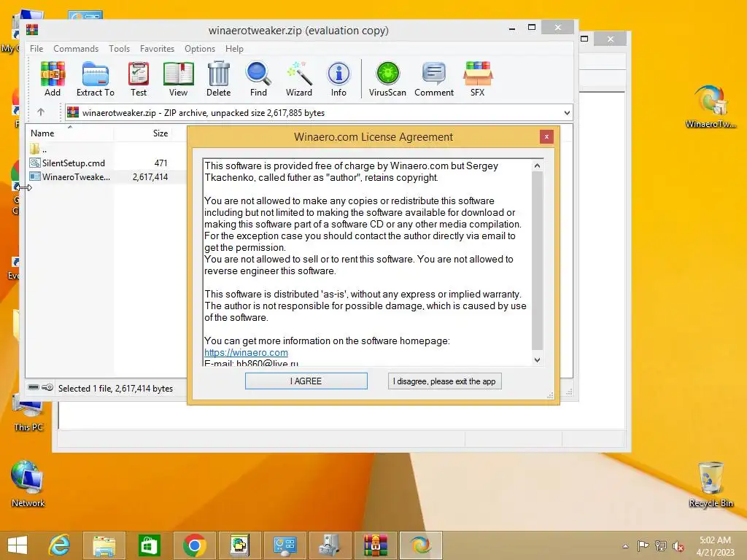The image size is (747, 560).
Task: Switch to WinRAR in the taskbar
Action: (376, 545)
